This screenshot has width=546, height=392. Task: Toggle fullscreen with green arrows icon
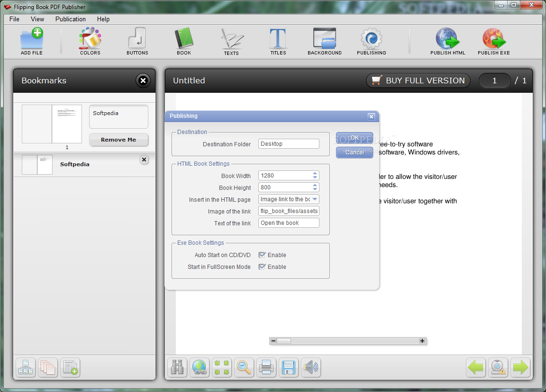tap(222, 367)
